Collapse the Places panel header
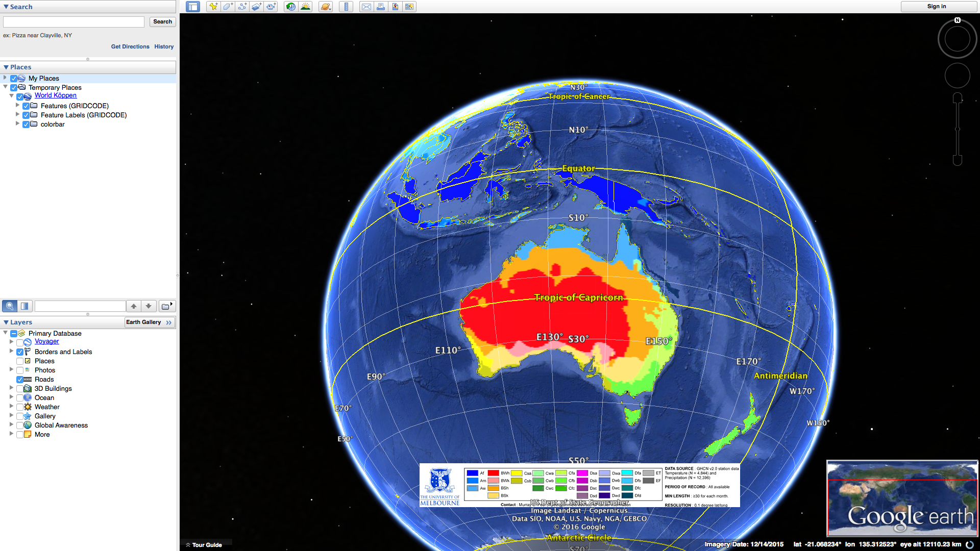The height and width of the screenshot is (551, 980). pyautogui.click(x=6, y=67)
